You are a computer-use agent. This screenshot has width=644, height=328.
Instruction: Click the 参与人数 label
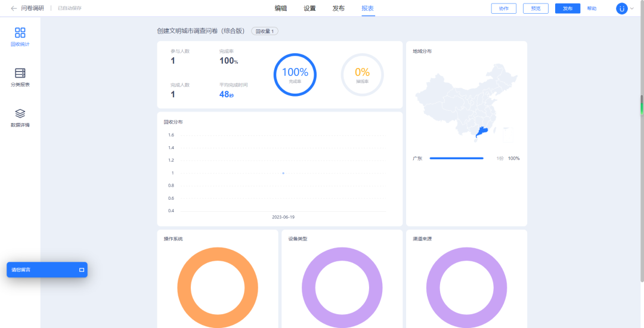click(180, 51)
